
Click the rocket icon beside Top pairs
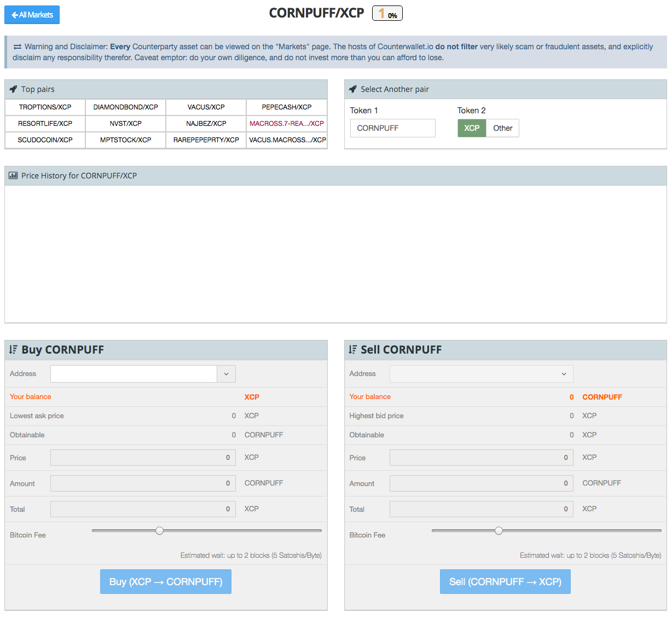13,89
